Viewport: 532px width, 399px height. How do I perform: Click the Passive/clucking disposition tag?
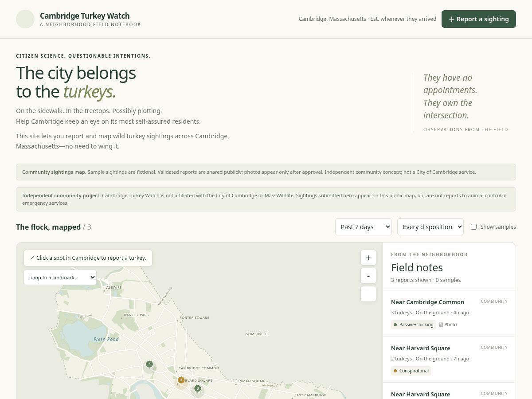point(414,325)
